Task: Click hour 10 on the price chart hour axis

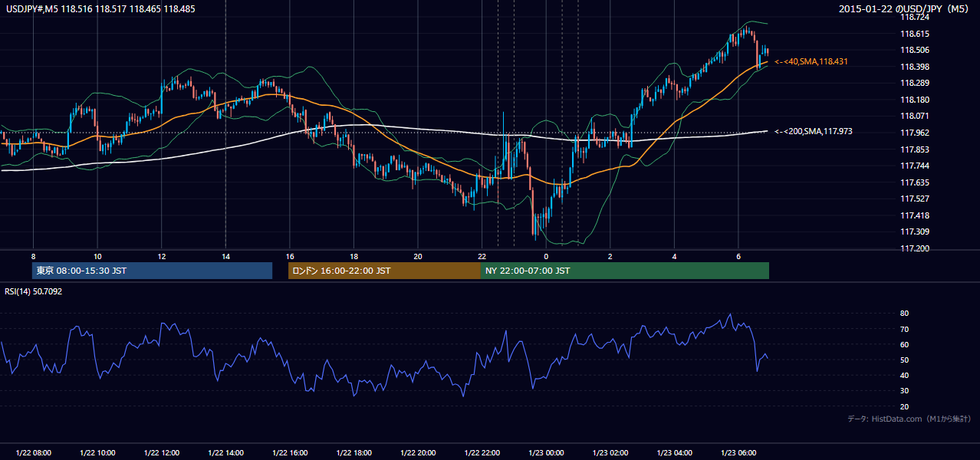Action: [x=97, y=255]
